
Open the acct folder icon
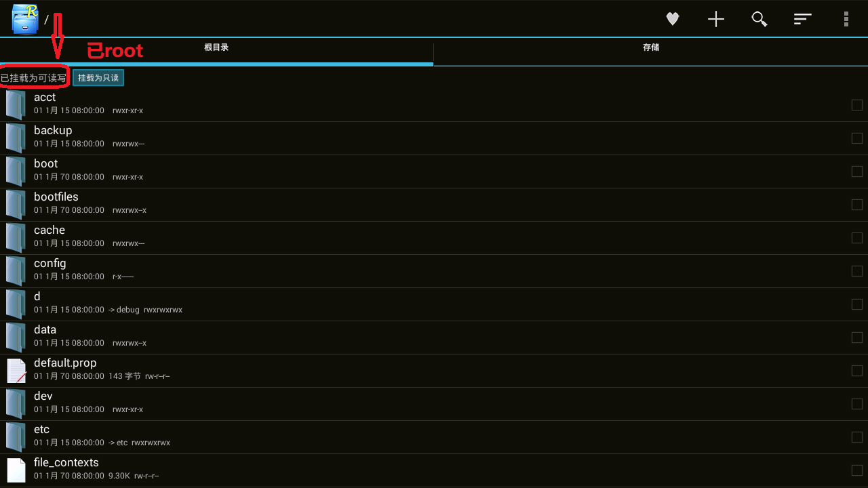pos(16,104)
